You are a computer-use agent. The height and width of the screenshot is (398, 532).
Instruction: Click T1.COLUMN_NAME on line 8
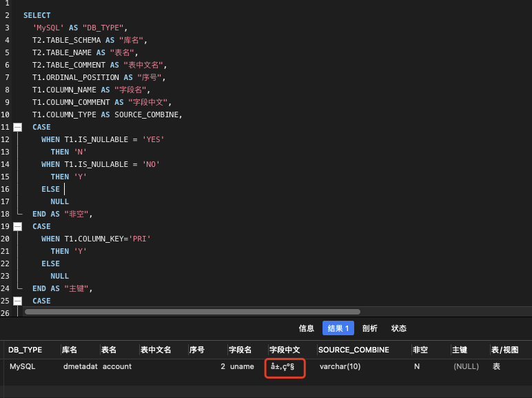pos(65,90)
